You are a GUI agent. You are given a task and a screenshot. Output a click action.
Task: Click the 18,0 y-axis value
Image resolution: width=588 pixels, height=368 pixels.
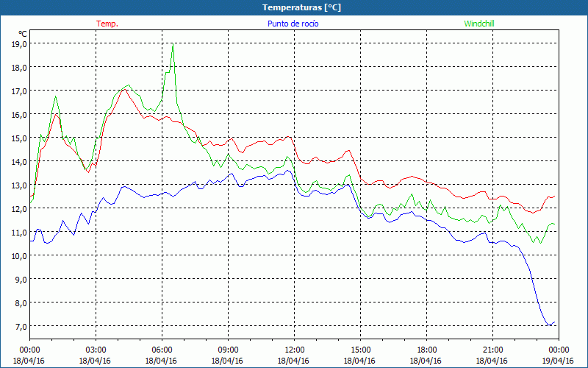(x=20, y=68)
